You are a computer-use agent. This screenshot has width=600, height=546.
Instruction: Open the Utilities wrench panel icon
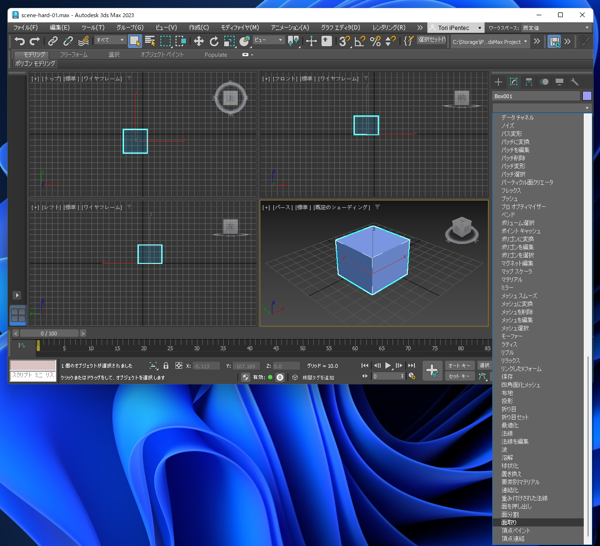[x=574, y=82]
